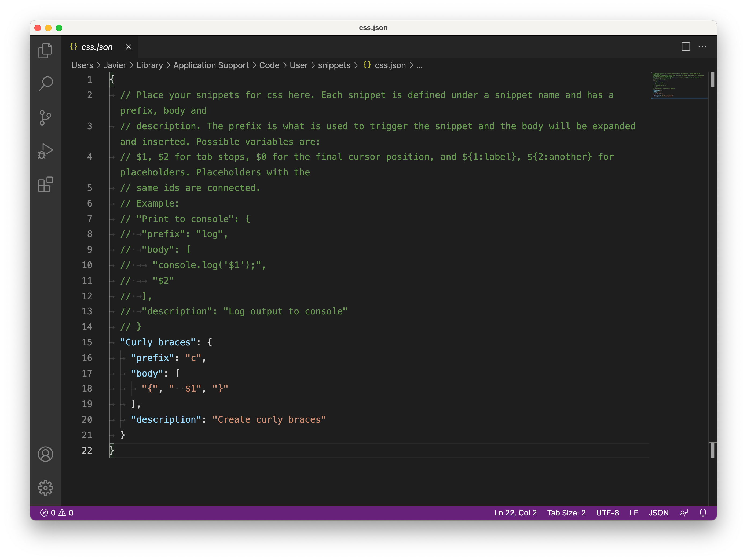Image resolution: width=747 pixels, height=560 pixels.
Task: Click the Explorer icon in sidebar
Action: point(46,51)
